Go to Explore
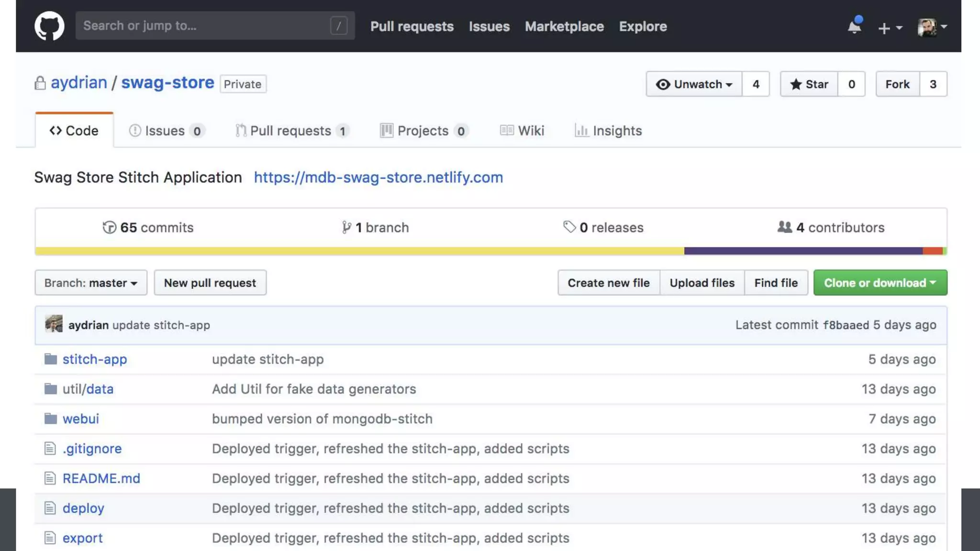 point(643,26)
